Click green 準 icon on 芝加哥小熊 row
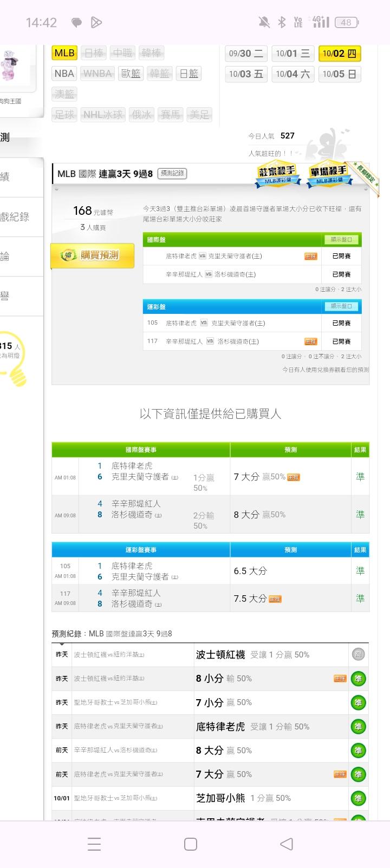390x868 pixels. click(x=357, y=798)
